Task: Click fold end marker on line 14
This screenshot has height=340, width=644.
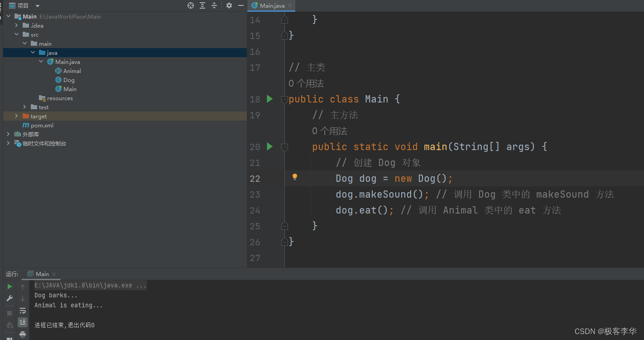Action: [x=284, y=19]
